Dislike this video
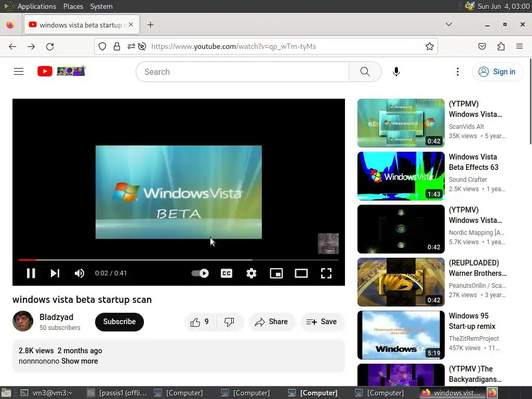This screenshot has height=399, width=532. (x=230, y=322)
